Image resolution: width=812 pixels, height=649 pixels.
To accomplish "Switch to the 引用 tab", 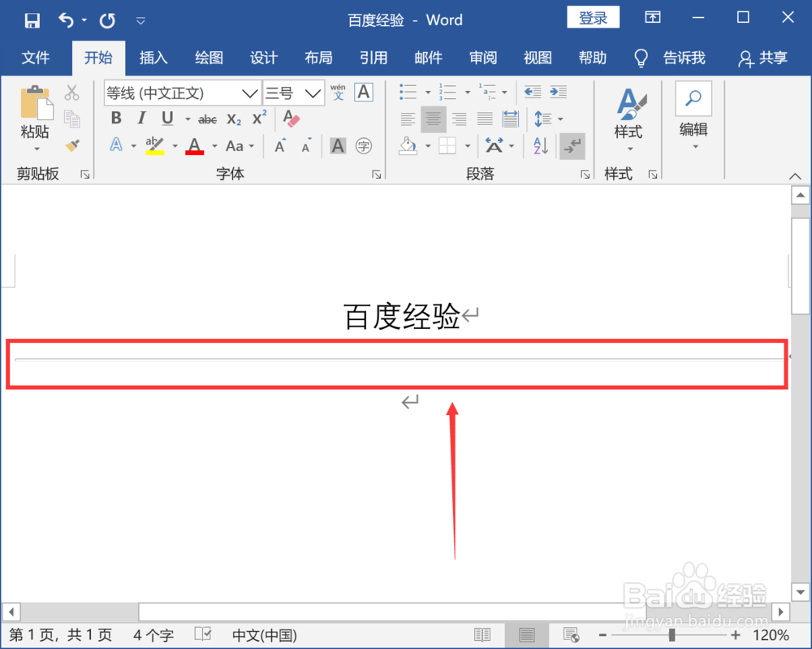I will coord(374,58).
